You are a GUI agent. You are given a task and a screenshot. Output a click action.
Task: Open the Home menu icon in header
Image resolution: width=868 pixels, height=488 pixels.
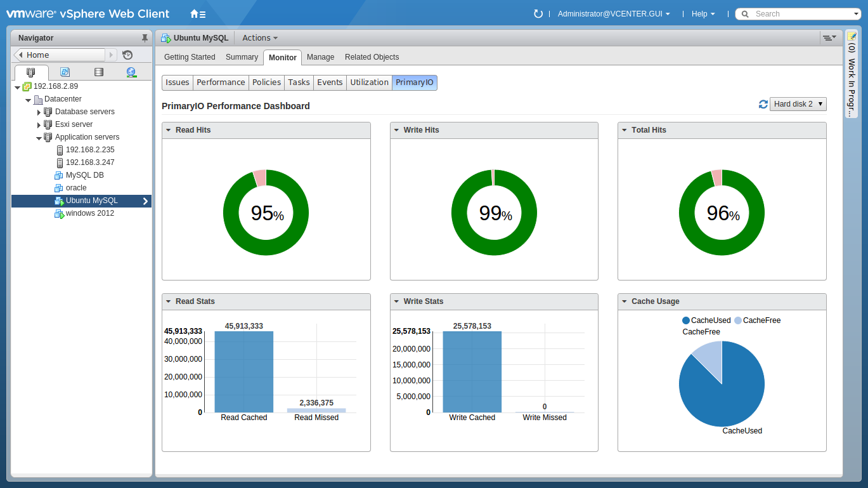[x=198, y=14]
